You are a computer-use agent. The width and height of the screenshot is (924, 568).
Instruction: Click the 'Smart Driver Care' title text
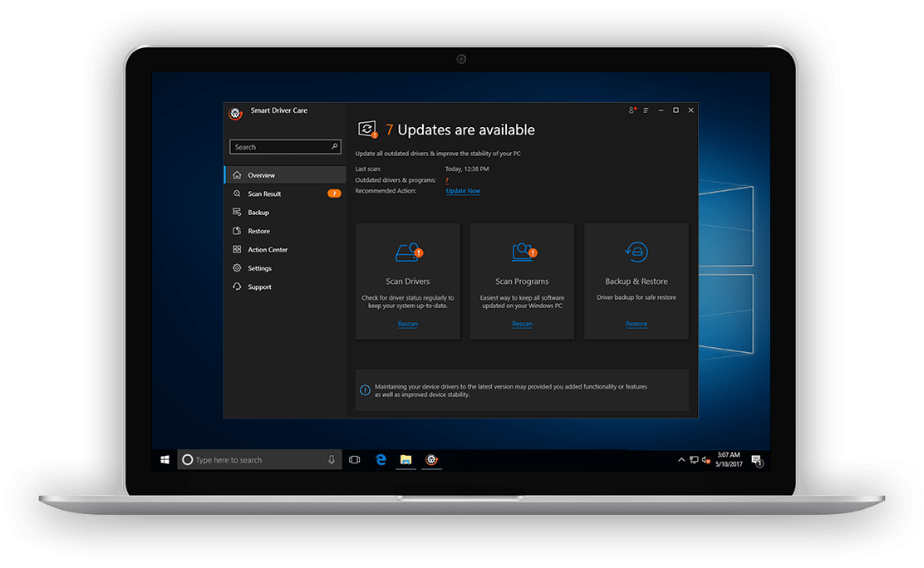pyautogui.click(x=278, y=110)
